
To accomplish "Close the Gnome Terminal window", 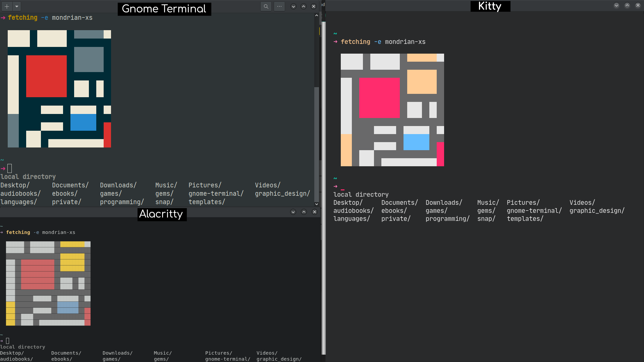I will [x=314, y=6].
